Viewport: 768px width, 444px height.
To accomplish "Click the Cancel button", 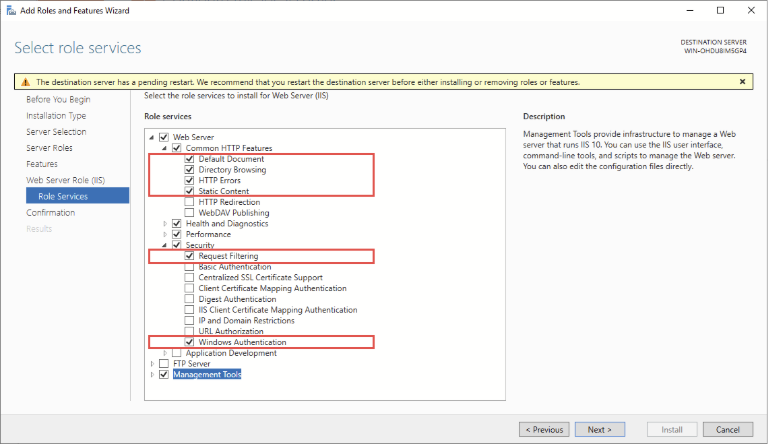I will point(728,429).
